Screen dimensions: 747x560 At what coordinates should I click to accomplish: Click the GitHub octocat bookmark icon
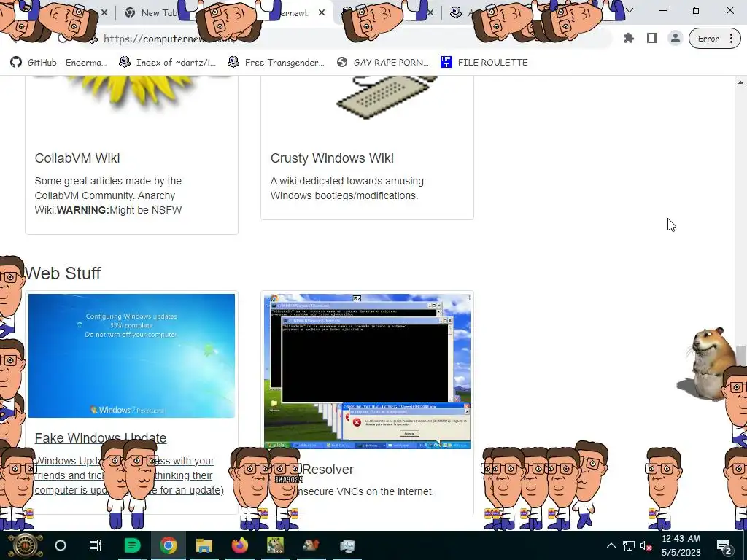[16, 63]
